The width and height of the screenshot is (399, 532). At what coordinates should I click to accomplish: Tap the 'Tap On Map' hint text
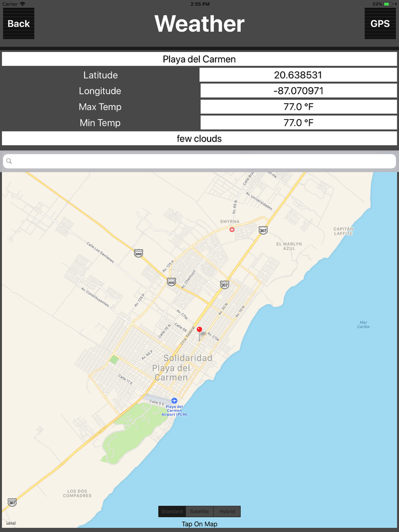[x=199, y=524]
